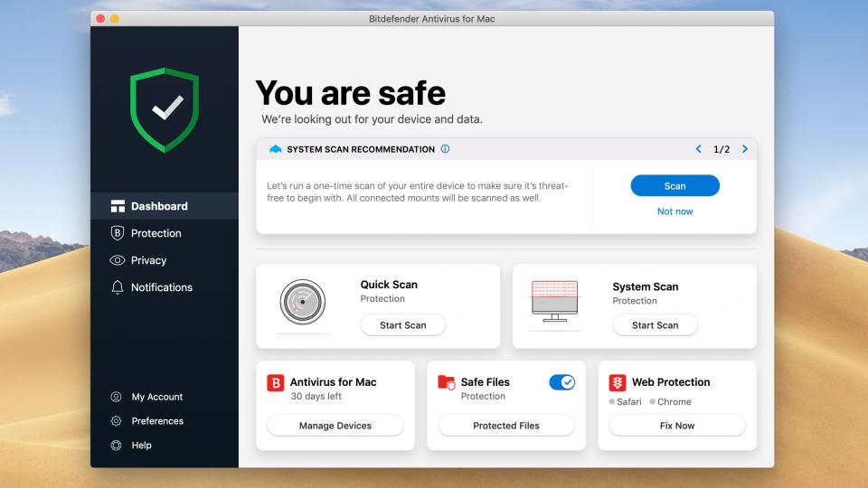
Task: Click the My Account person icon
Action: tap(117, 397)
